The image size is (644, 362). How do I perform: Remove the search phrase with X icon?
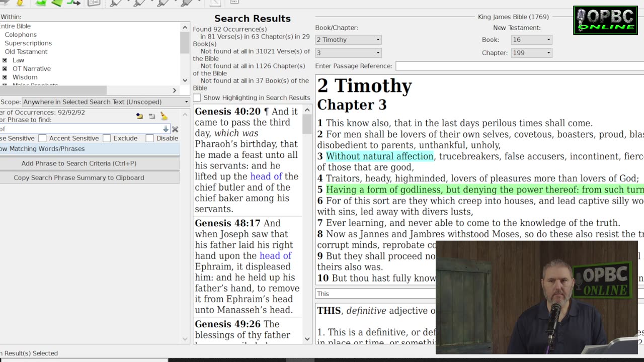point(175,129)
